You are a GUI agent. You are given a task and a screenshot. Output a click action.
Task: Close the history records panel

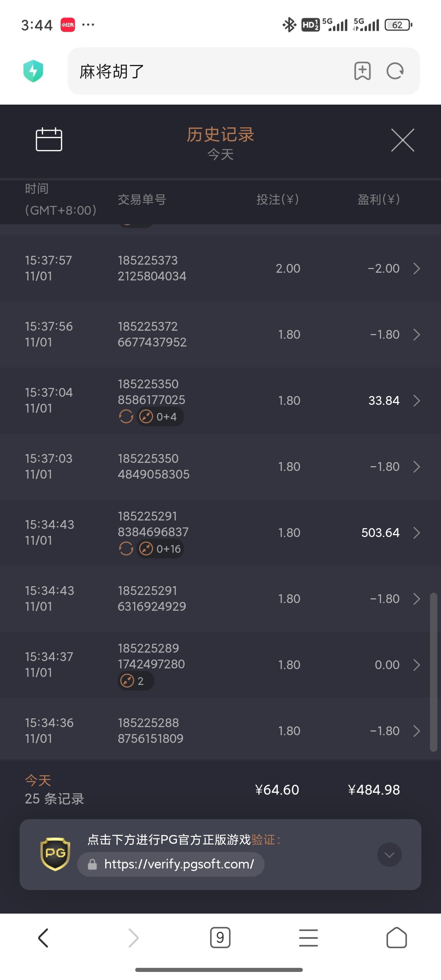(402, 140)
